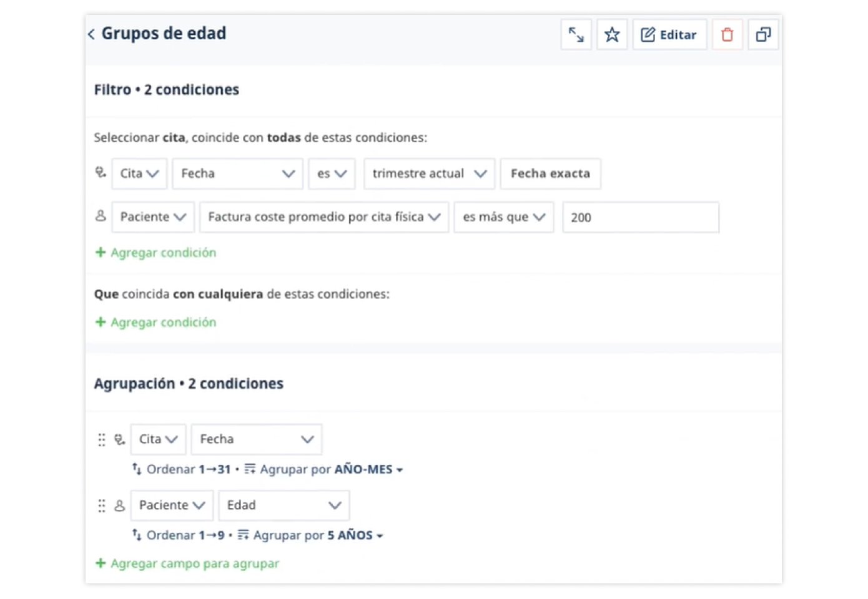Viewport: 868px width, 599px height.
Task: Click the grouping icon before Agrupar por AÑO-MES
Action: pyautogui.click(x=249, y=469)
